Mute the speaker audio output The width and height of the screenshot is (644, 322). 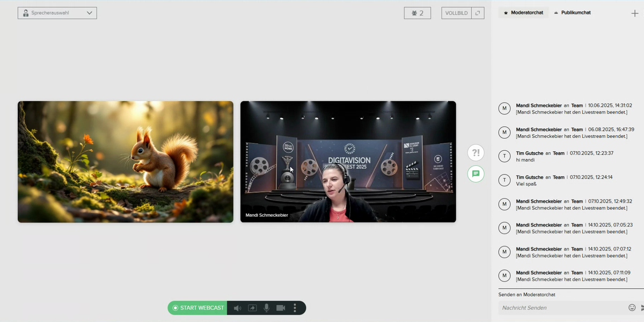(237, 308)
